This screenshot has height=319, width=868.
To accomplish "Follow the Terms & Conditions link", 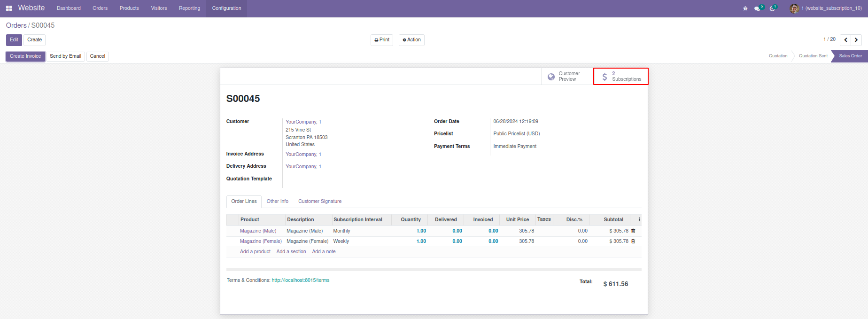I will pyautogui.click(x=300, y=280).
